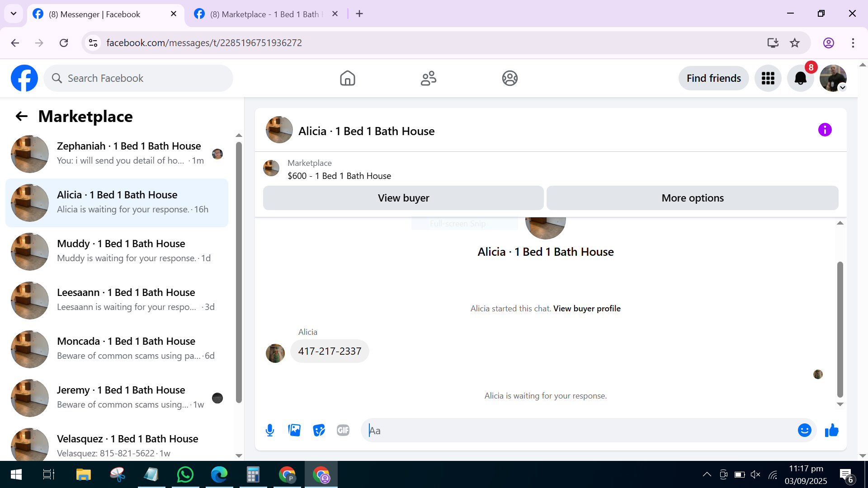The width and height of the screenshot is (868, 488).
Task: Open the View buyer profile link
Action: point(587,309)
